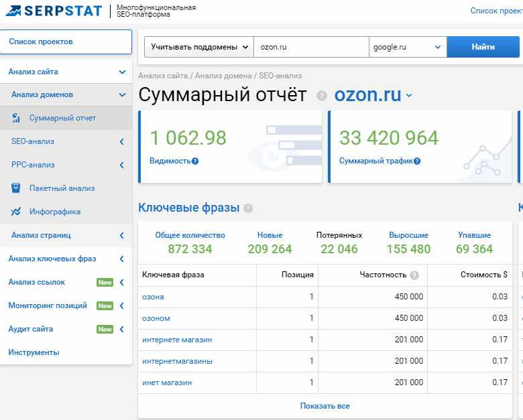Click keyword озоном
This screenshot has width=523, height=420.
click(x=156, y=318)
